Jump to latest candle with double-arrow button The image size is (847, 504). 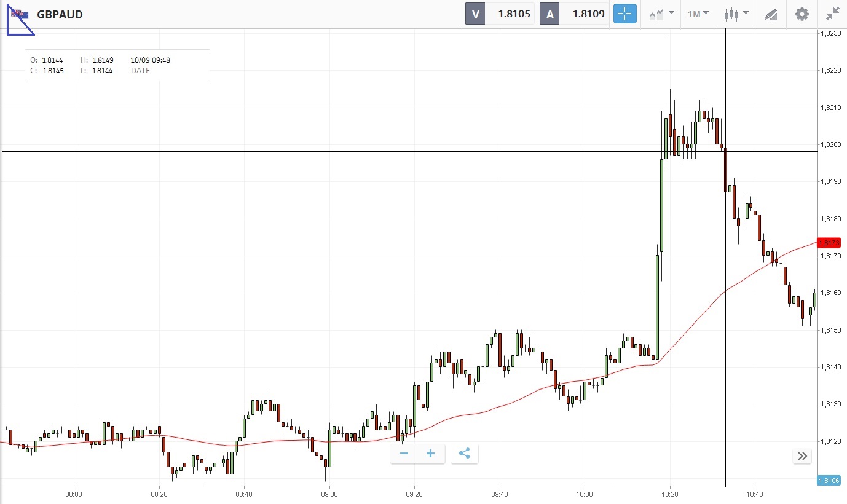pos(802,456)
